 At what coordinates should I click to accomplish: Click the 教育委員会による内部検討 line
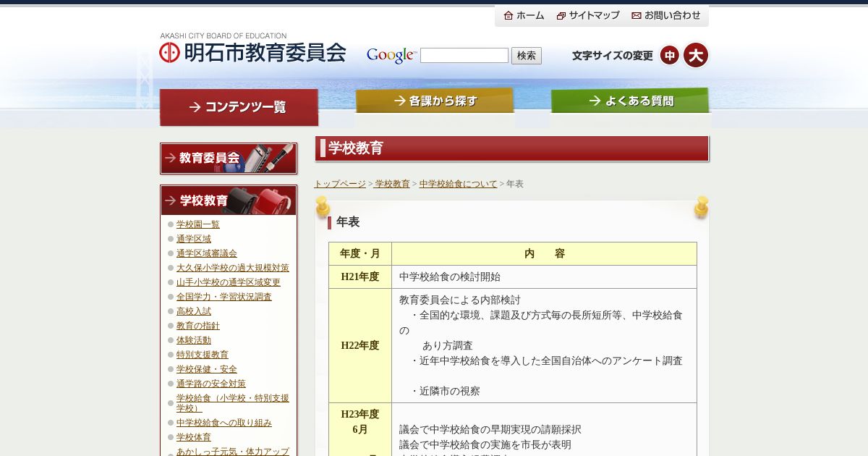point(460,300)
